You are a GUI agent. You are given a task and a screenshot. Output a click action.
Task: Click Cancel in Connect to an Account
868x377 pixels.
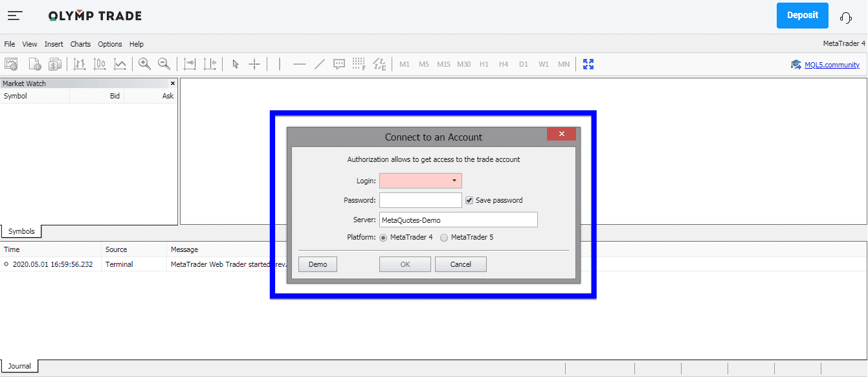pos(461,264)
